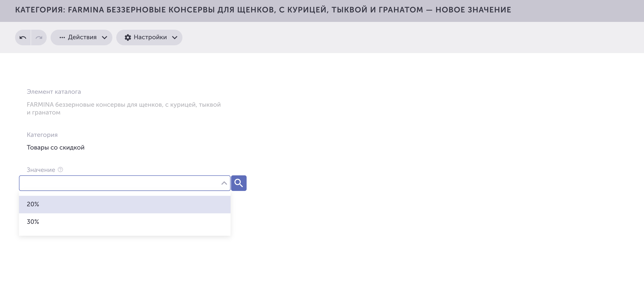Collapse the Значение dropdown via chevron
The width and height of the screenshot is (644, 283).
click(224, 183)
